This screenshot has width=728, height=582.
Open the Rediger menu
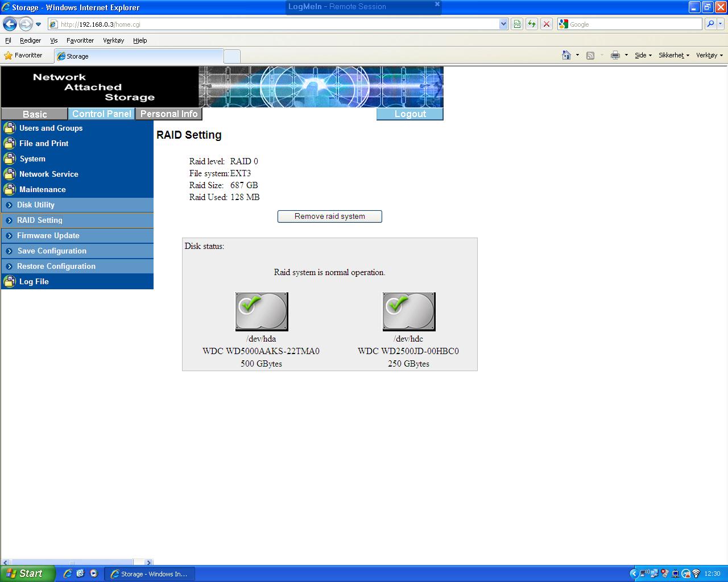click(30, 40)
